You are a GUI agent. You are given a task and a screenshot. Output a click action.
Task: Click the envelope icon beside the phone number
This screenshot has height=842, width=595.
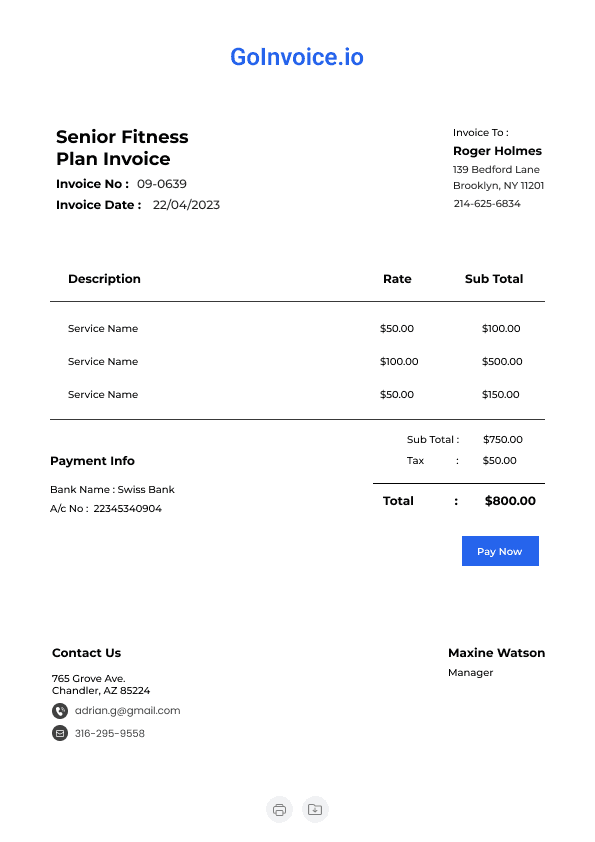60,733
